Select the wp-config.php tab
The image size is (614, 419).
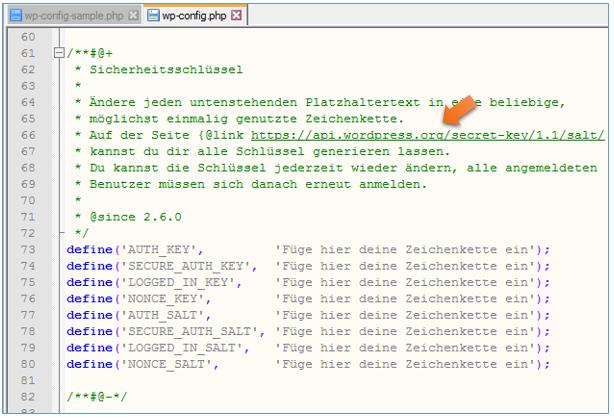192,16
